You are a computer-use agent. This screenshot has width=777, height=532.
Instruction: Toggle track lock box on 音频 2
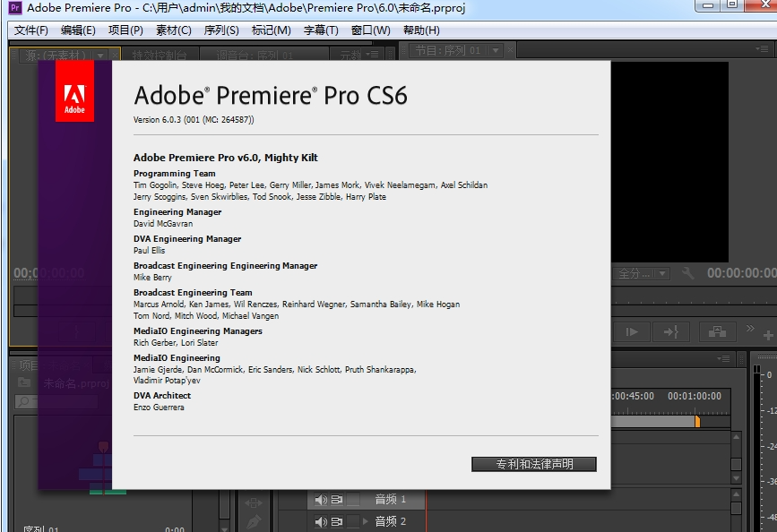click(353, 521)
